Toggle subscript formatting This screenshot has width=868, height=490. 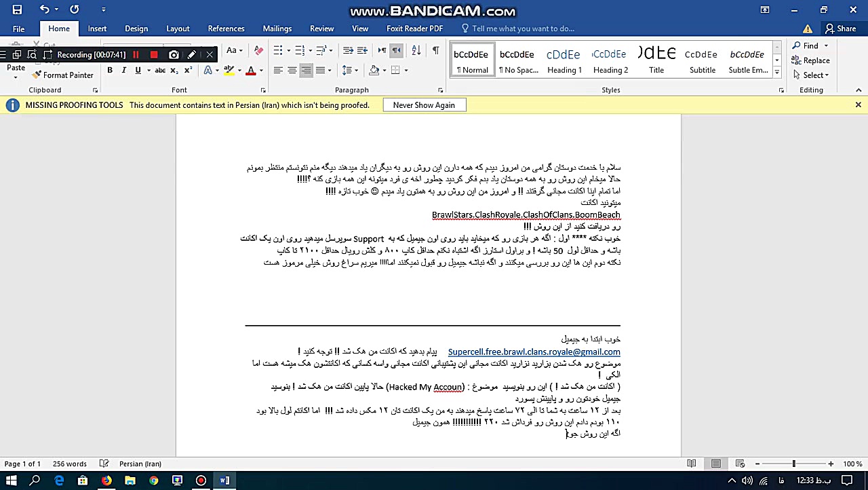[174, 70]
